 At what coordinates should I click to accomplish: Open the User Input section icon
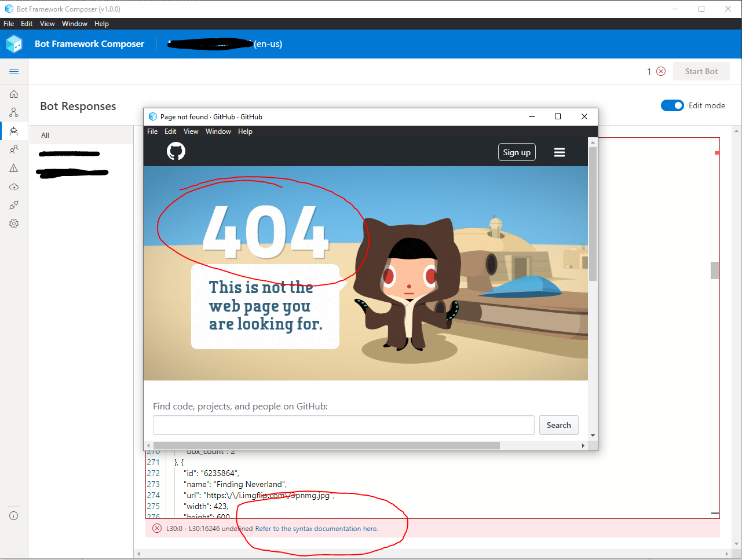14,149
